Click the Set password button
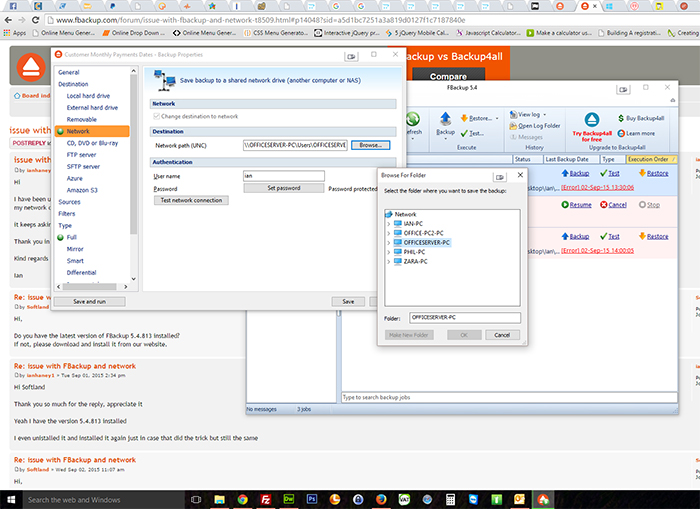This screenshot has height=509, width=700. [x=284, y=188]
